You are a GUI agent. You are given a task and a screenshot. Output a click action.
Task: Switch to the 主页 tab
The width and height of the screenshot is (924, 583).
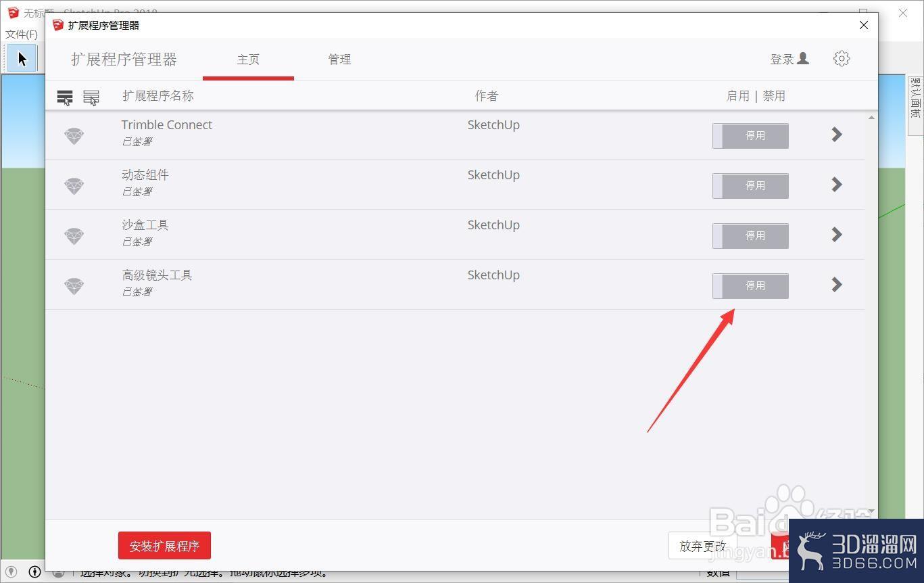248,60
